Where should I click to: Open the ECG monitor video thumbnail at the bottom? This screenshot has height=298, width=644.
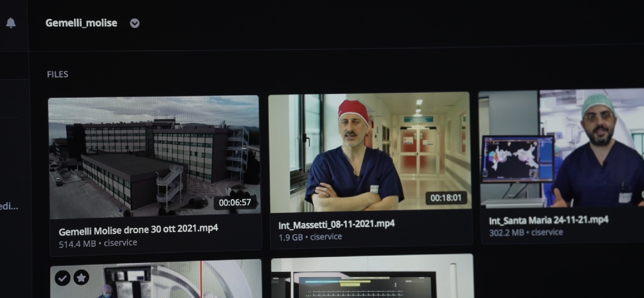[x=372, y=276]
